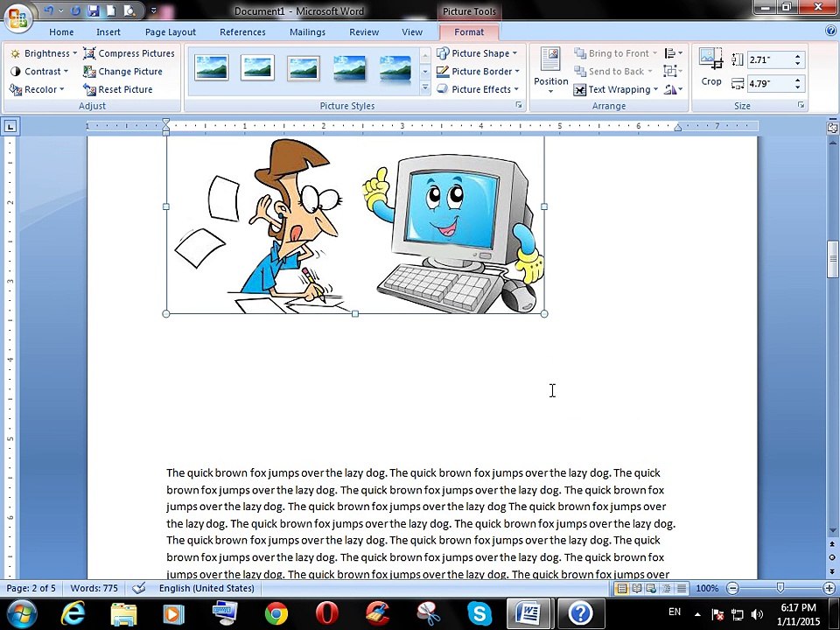Screen dimensions: 840x630
Task: Open Contrast adjustment menu
Action: (39, 71)
